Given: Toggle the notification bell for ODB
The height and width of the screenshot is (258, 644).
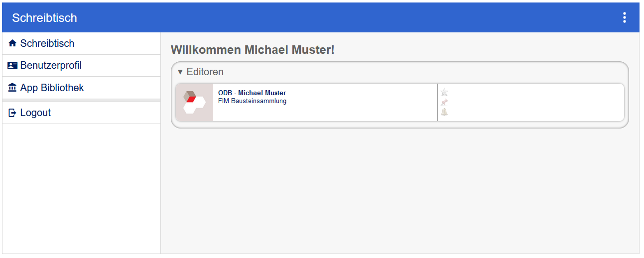Looking at the screenshot, I should [x=444, y=112].
